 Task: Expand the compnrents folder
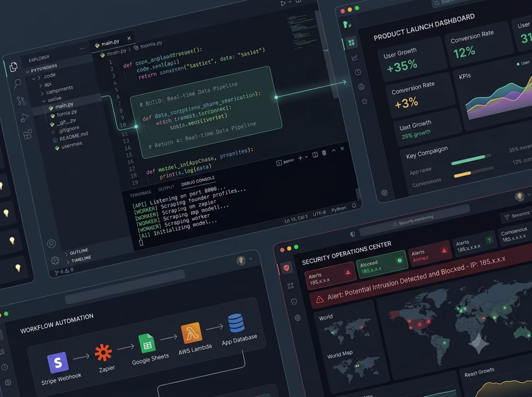[42, 93]
